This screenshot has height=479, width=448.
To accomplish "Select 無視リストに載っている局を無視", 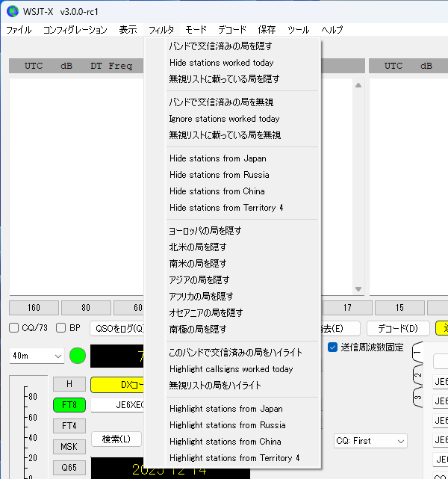I will pyautogui.click(x=233, y=135).
